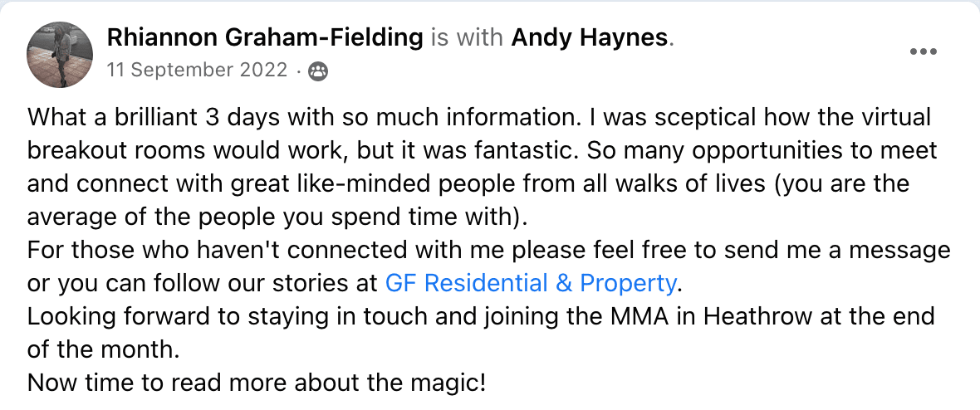Screen dimensions: 980x410
Task: Click the line starting "Looking forward to staying"
Action: pos(481,317)
